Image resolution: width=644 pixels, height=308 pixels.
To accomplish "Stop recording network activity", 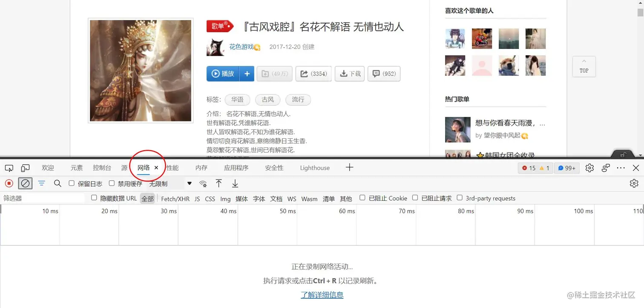I will click(x=9, y=183).
